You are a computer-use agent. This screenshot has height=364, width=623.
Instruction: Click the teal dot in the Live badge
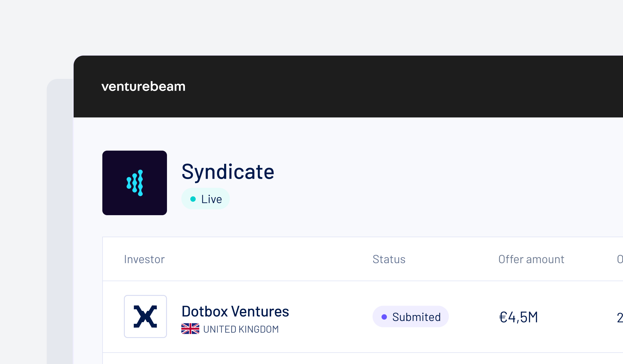[x=193, y=199]
